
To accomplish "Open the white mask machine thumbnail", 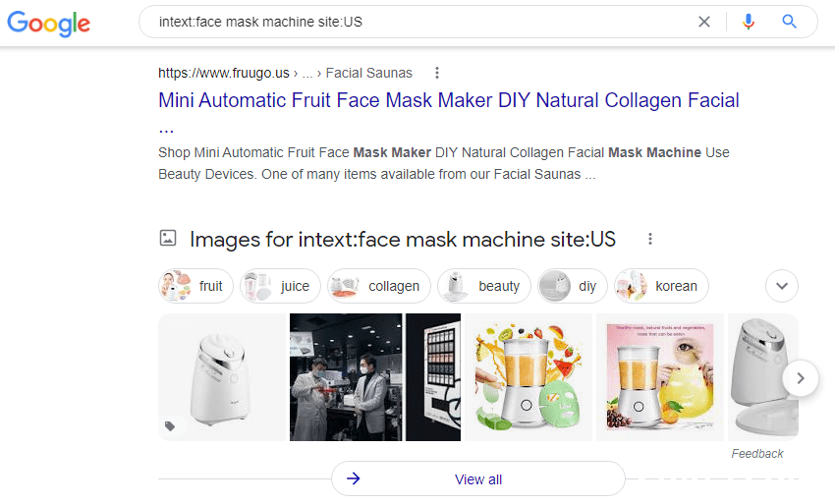I will pyautogui.click(x=222, y=377).
